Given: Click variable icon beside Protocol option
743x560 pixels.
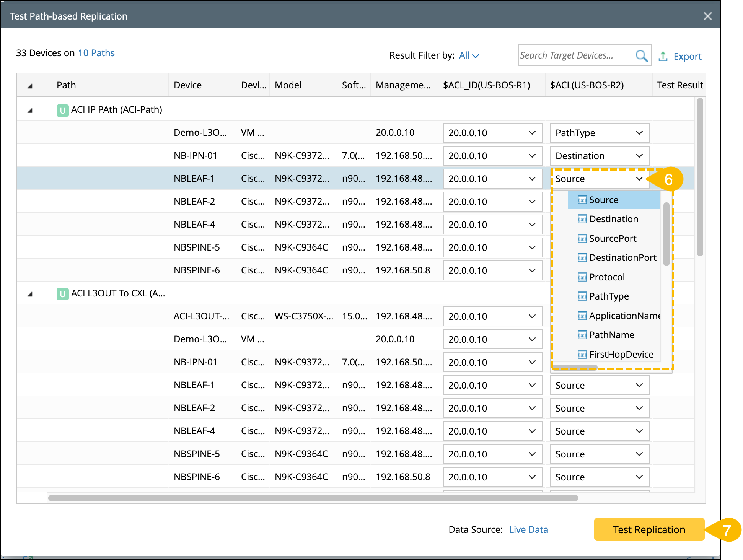Looking at the screenshot, I should coord(582,277).
